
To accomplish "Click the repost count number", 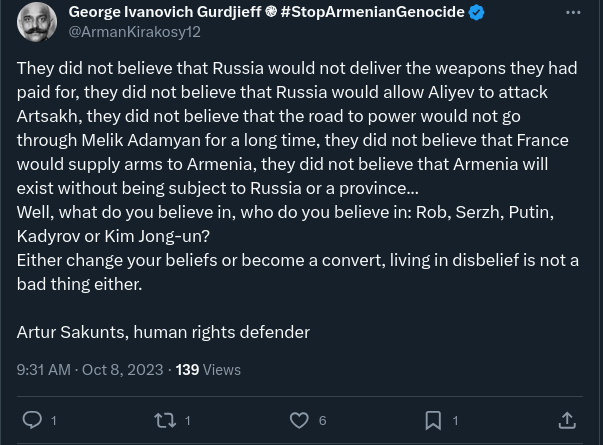I will pyautogui.click(x=188, y=421).
